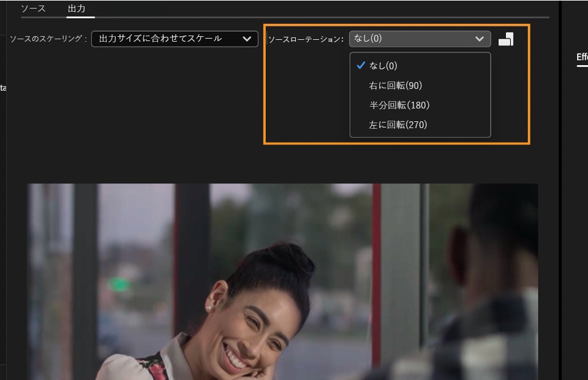Select 右に回転(90) from the rotation menu

click(396, 85)
